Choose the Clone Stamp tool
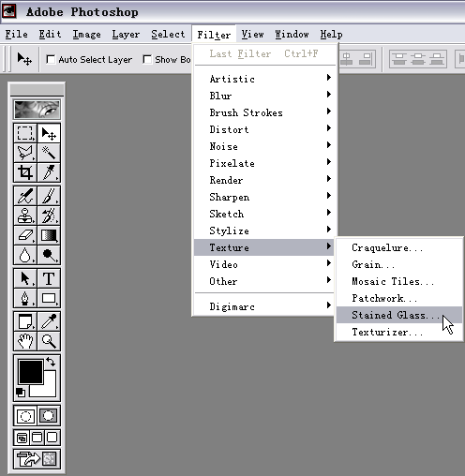Image resolution: width=465 pixels, height=476 pixels. click(25, 216)
